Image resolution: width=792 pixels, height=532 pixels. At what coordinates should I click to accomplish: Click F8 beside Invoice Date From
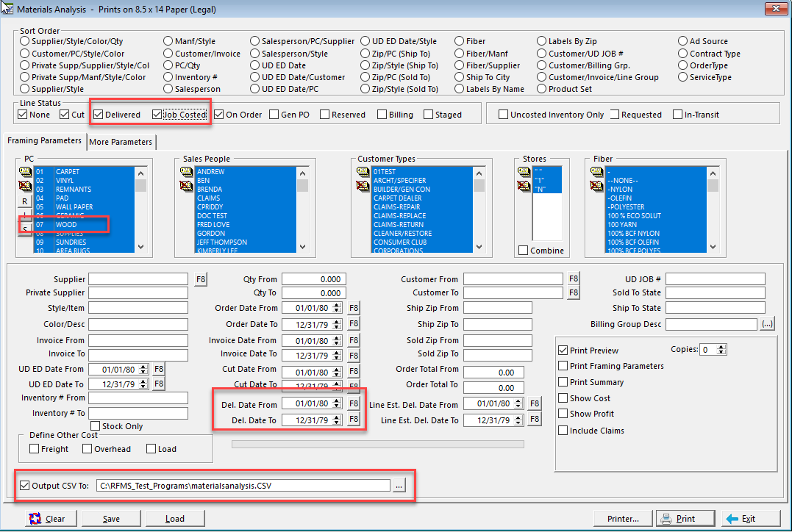(354, 341)
